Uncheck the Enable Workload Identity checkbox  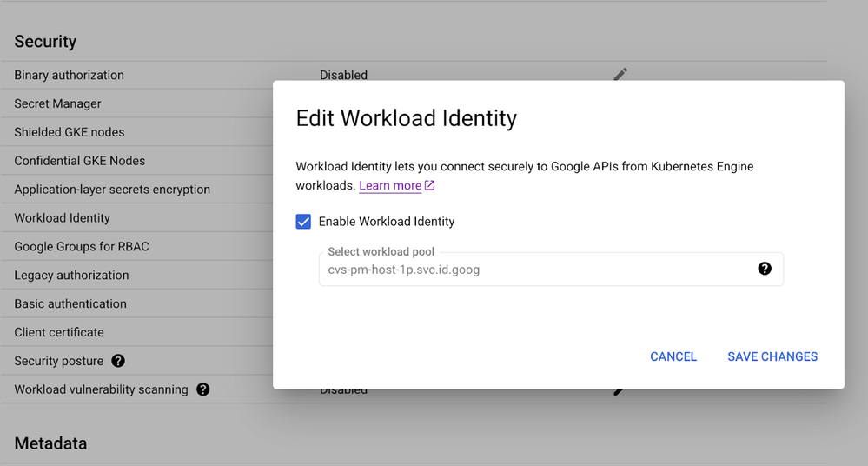[x=303, y=222]
